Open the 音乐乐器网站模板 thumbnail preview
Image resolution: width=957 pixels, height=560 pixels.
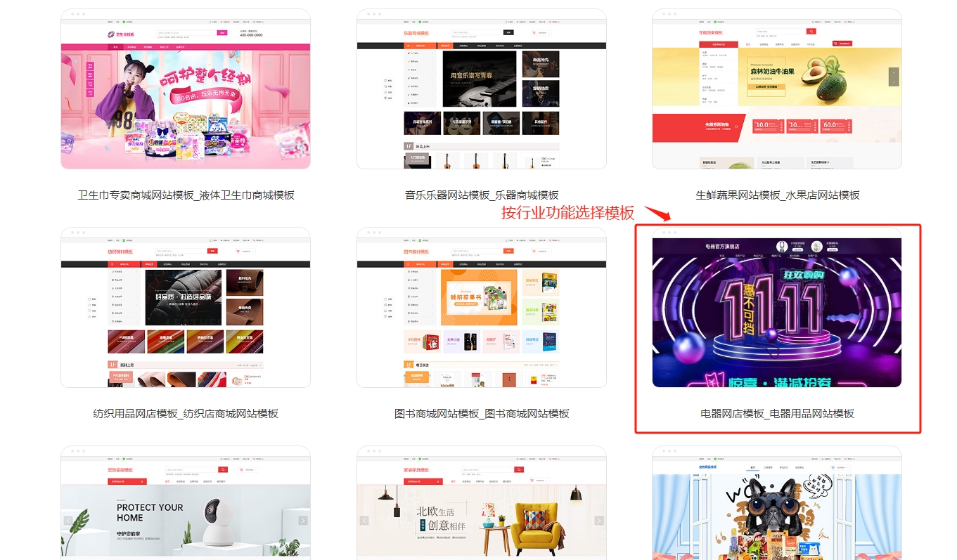[482, 89]
